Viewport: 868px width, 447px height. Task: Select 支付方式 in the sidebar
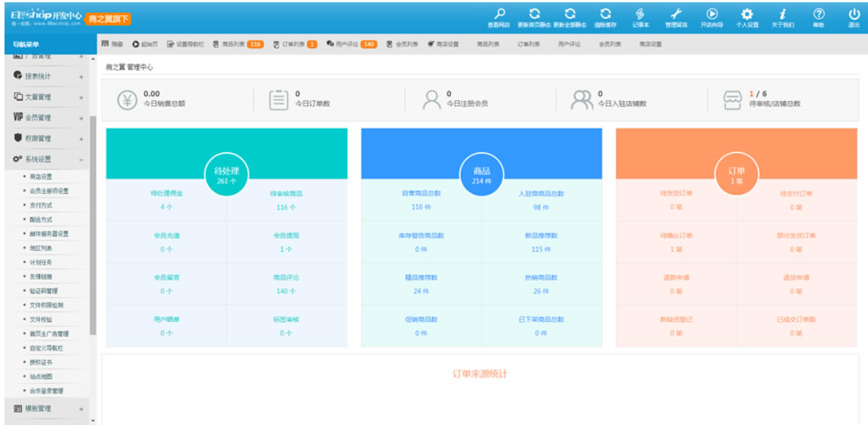[41, 205]
